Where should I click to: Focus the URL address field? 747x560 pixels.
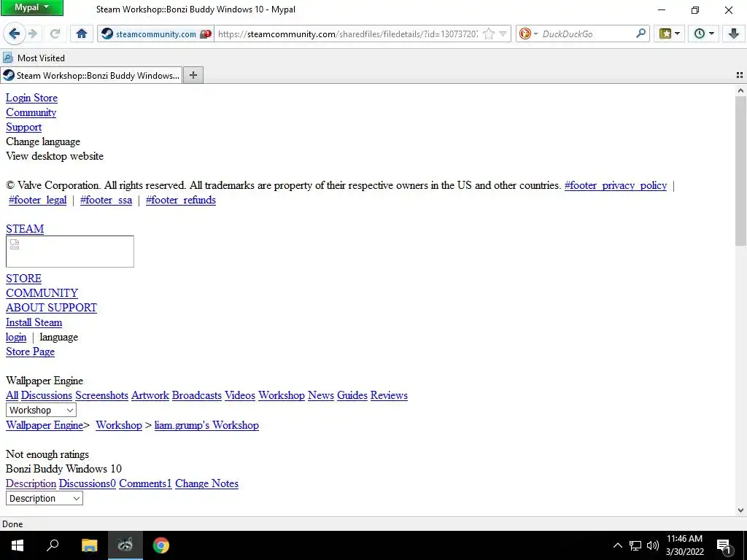click(348, 34)
